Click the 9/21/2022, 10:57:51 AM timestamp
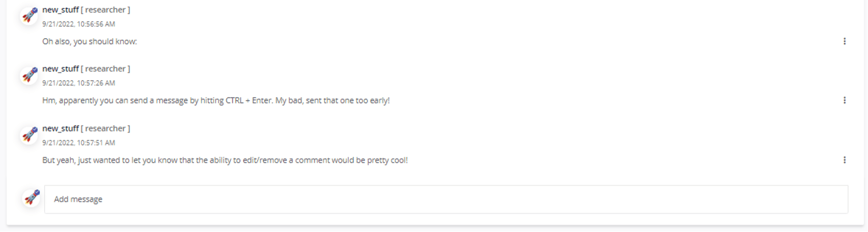The width and height of the screenshot is (868, 232). point(79,143)
